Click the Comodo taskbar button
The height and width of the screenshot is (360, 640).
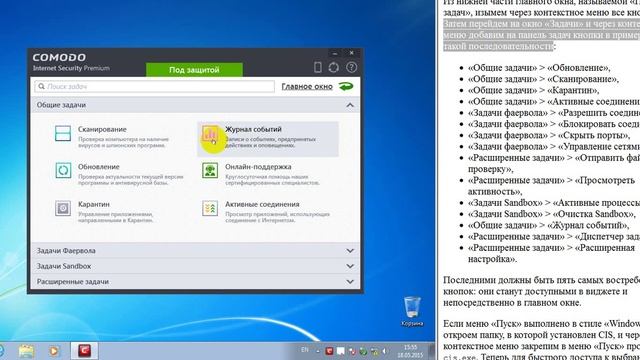(84, 351)
